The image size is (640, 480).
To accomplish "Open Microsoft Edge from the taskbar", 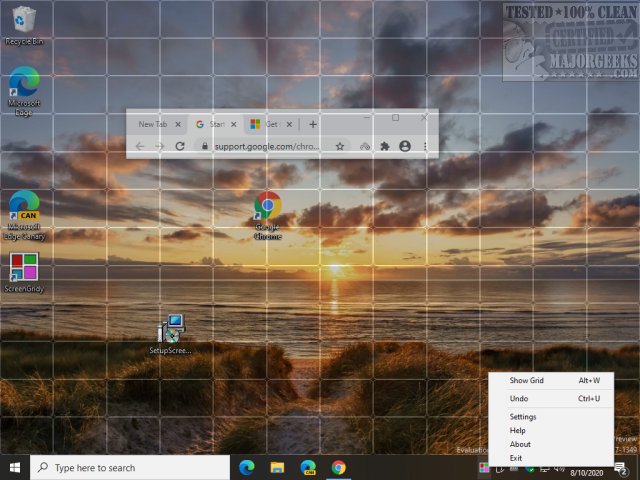I will [x=247, y=467].
